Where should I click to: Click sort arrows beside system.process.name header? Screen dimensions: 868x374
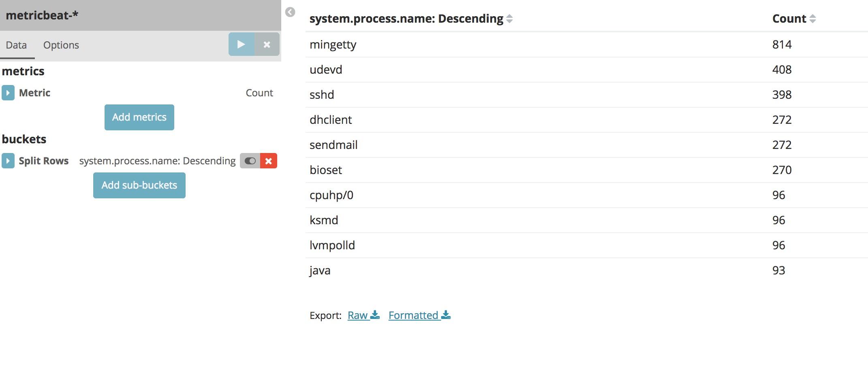pos(509,19)
